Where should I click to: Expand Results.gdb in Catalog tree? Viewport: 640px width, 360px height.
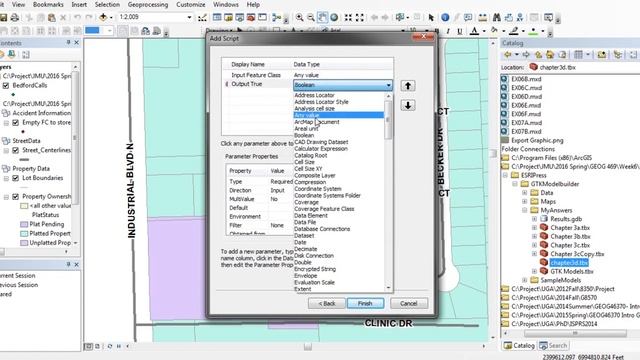(x=534, y=219)
